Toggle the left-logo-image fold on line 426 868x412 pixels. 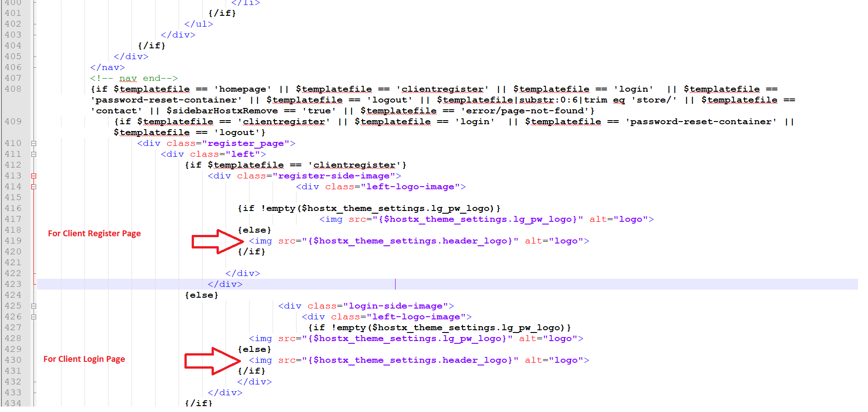[x=34, y=317]
